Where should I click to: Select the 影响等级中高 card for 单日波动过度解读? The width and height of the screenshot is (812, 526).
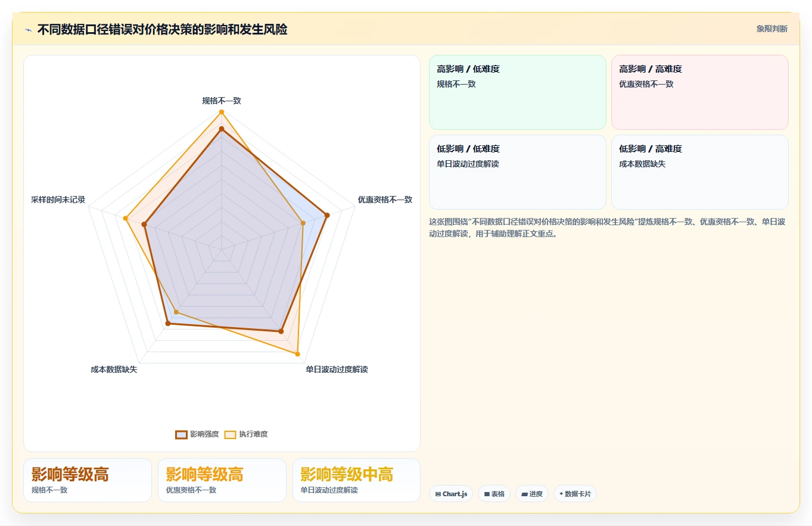[x=356, y=480]
